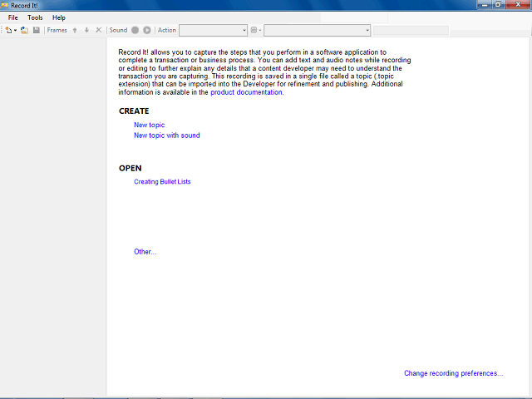
Task: Open Change recording preferences link
Action: point(454,373)
